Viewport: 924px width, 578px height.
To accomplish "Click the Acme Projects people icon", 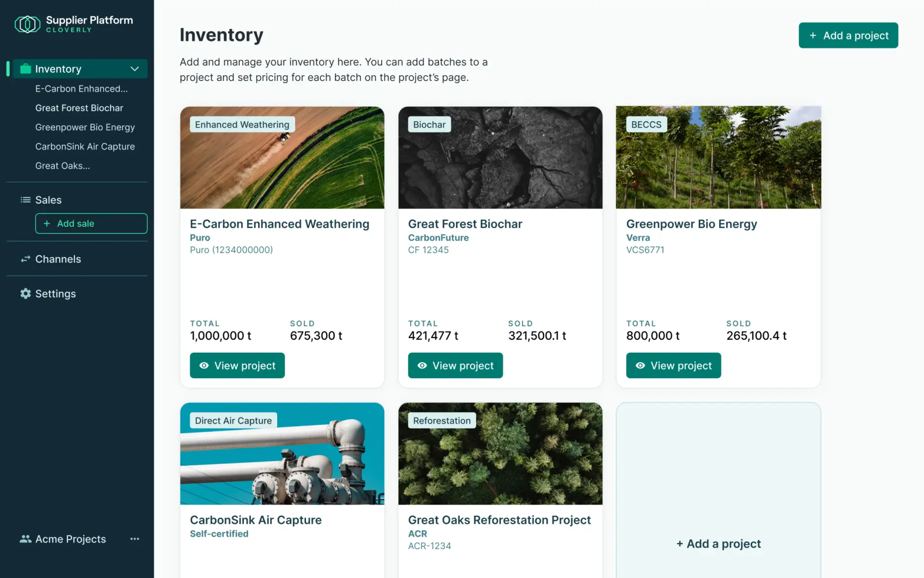I will coord(25,539).
